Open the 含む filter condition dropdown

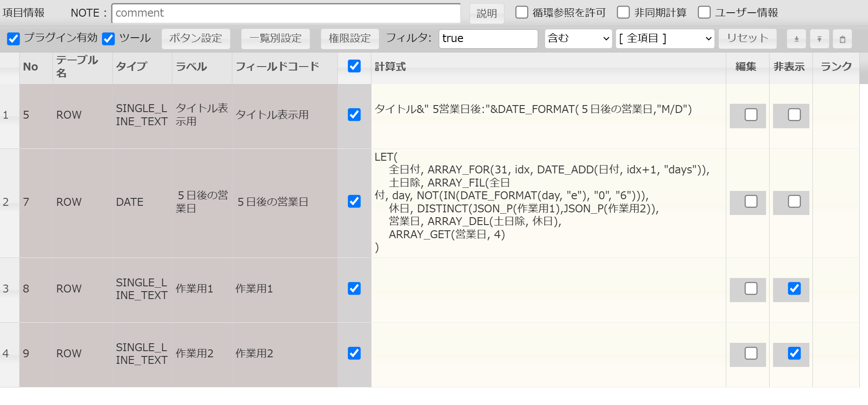[578, 39]
